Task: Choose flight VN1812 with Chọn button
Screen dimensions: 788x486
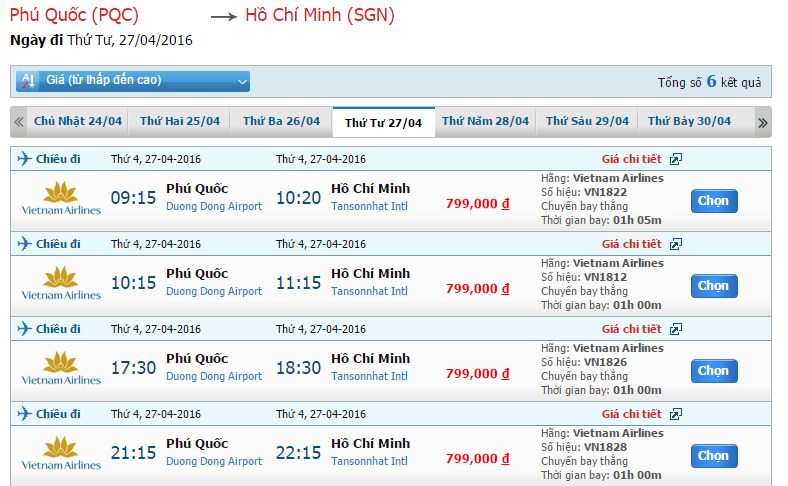Action: (713, 286)
